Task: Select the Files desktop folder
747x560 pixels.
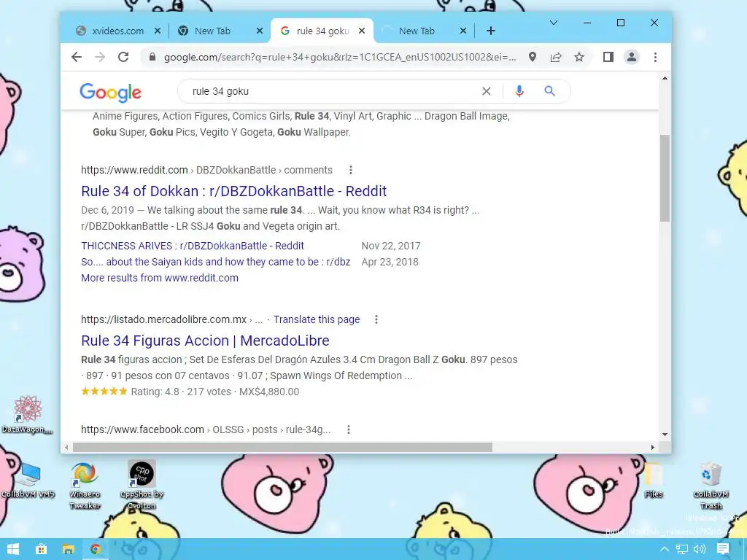Action: [654, 480]
